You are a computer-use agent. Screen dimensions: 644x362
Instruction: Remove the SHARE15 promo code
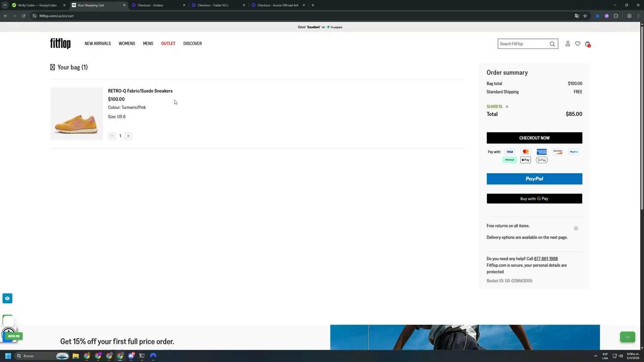[x=507, y=107]
